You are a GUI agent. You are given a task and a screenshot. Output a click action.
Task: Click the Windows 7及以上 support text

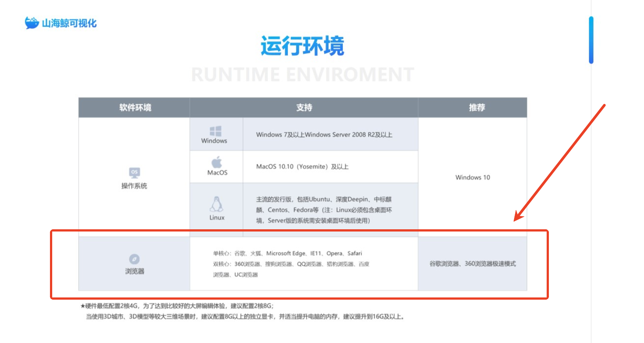point(324,134)
